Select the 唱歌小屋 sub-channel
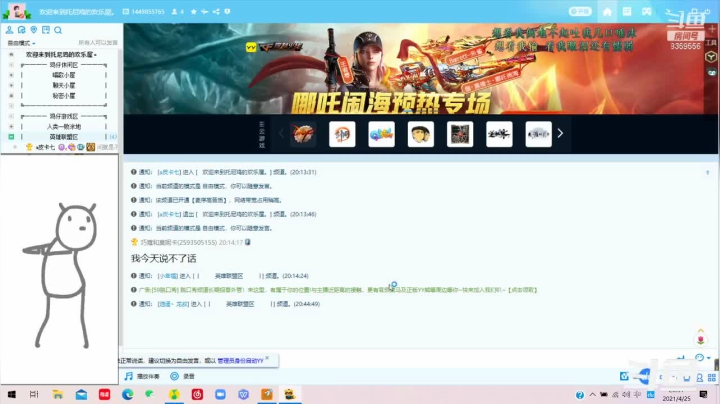Image resolution: width=720 pixels, height=404 pixels. point(64,75)
